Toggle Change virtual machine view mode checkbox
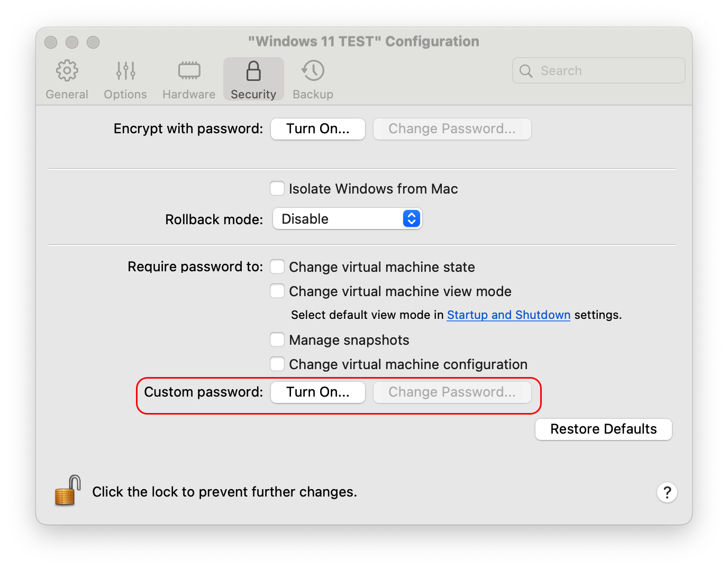Image resolution: width=728 pixels, height=569 pixels. 277,291
